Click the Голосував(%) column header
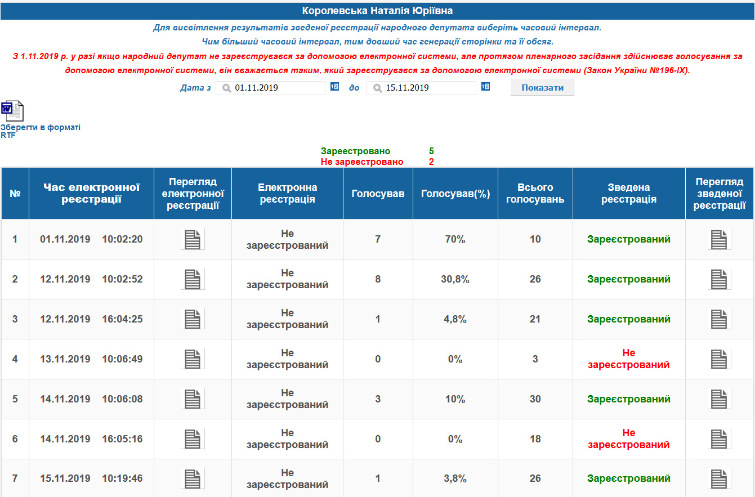 pos(455,193)
